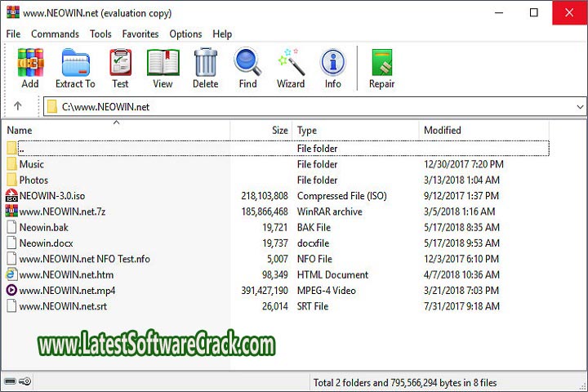Show archive Info

(x=332, y=64)
